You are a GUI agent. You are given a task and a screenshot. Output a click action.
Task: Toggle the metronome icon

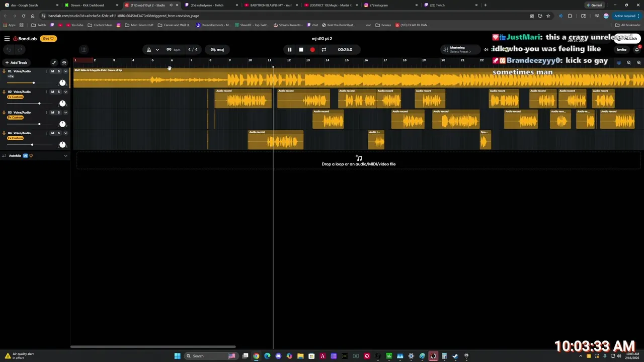point(149,50)
